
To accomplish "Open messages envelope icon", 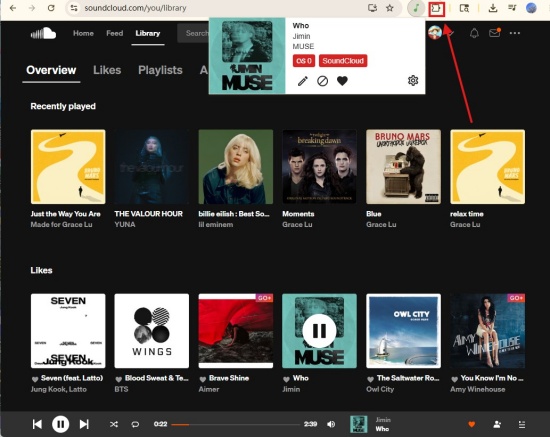I will (x=494, y=33).
